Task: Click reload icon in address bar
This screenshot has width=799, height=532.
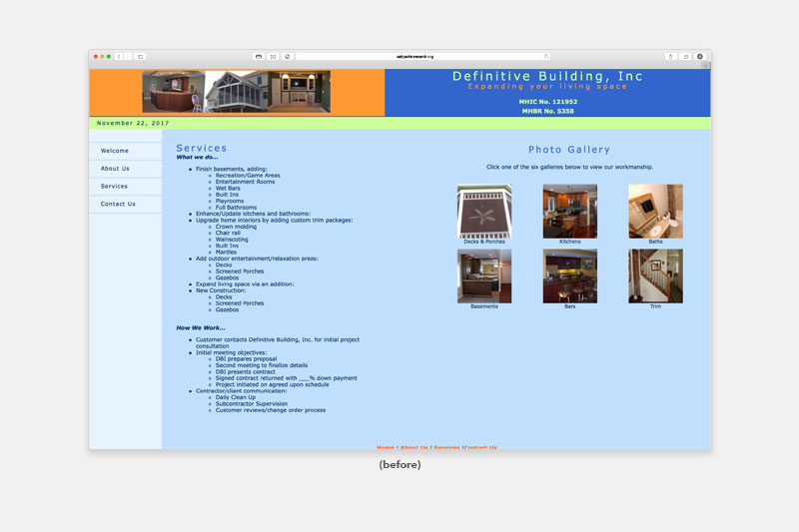Action: pyautogui.click(x=546, y=57)
